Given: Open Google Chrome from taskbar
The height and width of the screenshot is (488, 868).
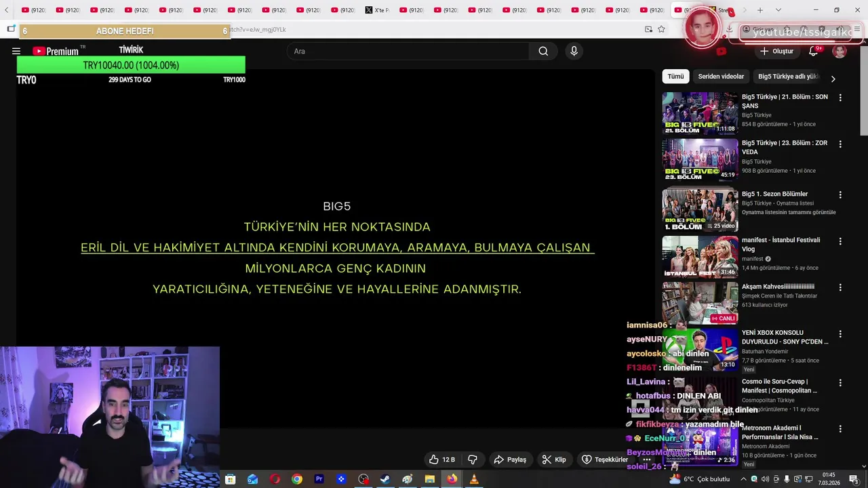Looking at the screenshot, I should (297, 479).
